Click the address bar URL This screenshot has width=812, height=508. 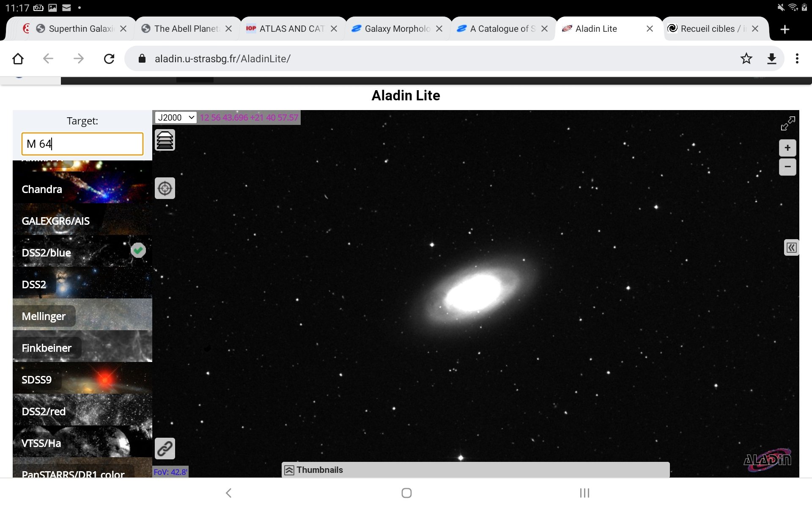(x=222, y=59)
